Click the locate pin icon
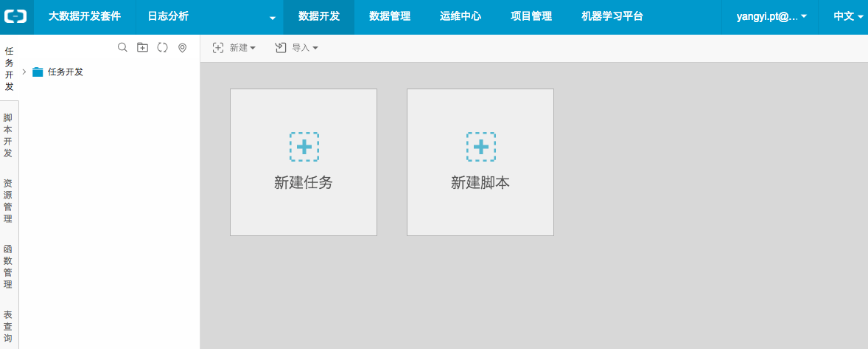This screenshot has width=868, height=349. (x=182, y=48)
